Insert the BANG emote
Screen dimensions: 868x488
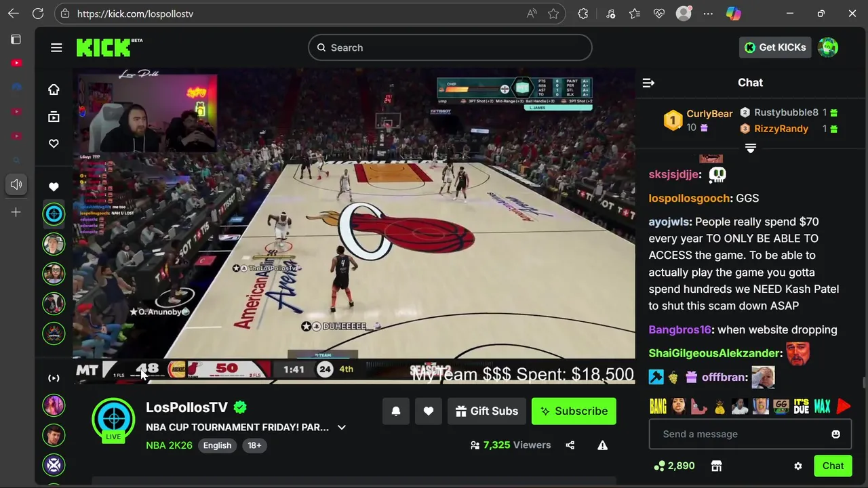[x=658, y=407]
